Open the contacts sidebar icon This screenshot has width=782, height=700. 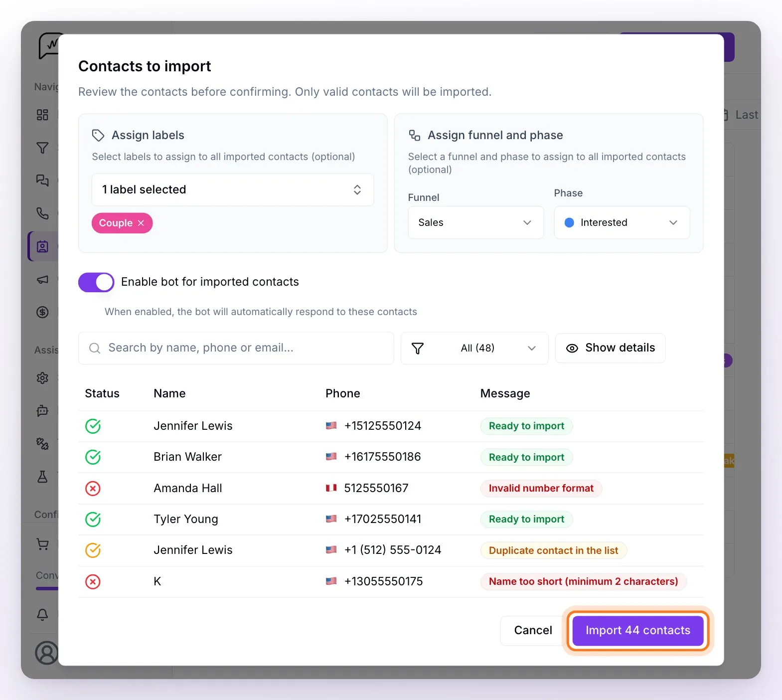pyautogui.click(x=42, y=246)
